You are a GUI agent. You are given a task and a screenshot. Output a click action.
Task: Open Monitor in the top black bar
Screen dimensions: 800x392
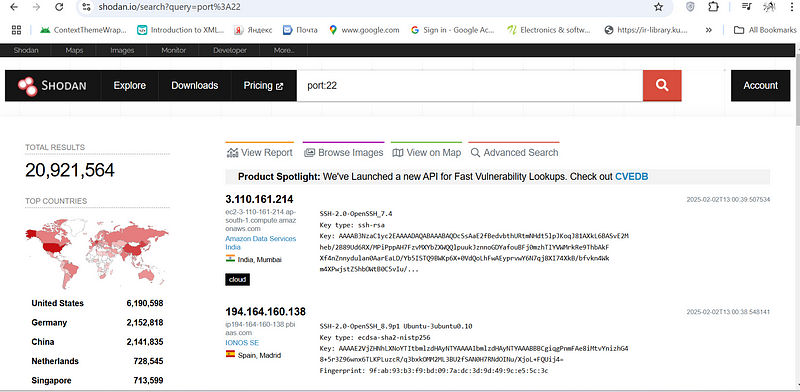tap(173, 51)
